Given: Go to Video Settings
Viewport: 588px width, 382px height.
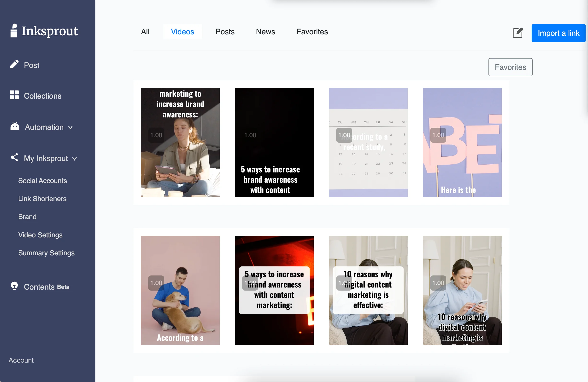Looking at the screenshot, I should click(x=40, y=235).
